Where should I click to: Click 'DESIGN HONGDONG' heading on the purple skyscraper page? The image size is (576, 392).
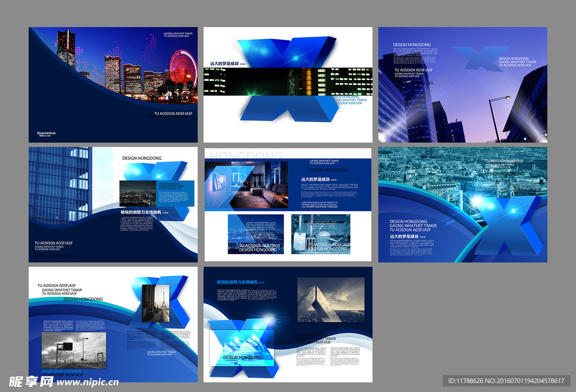click(412, 44)
